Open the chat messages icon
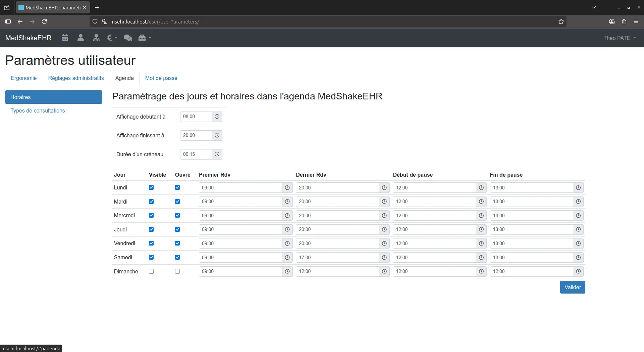 click(127, 38)
